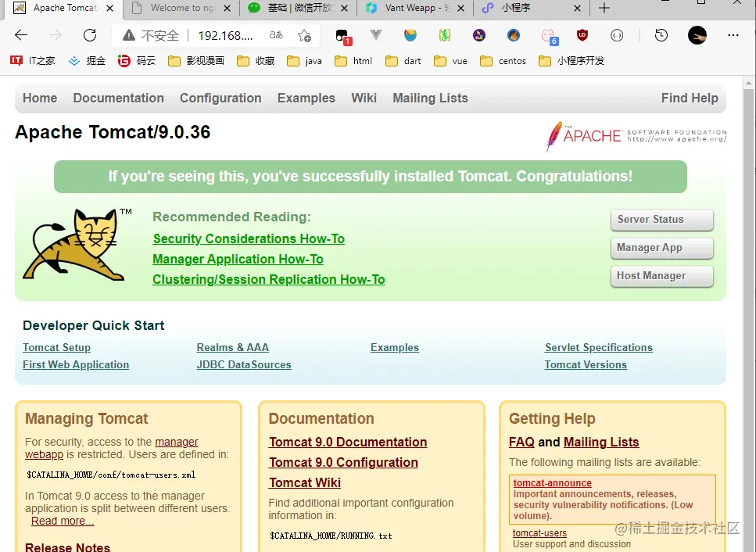Expand the html bookmark folder

pyautogui.click(x=353, y=61)
